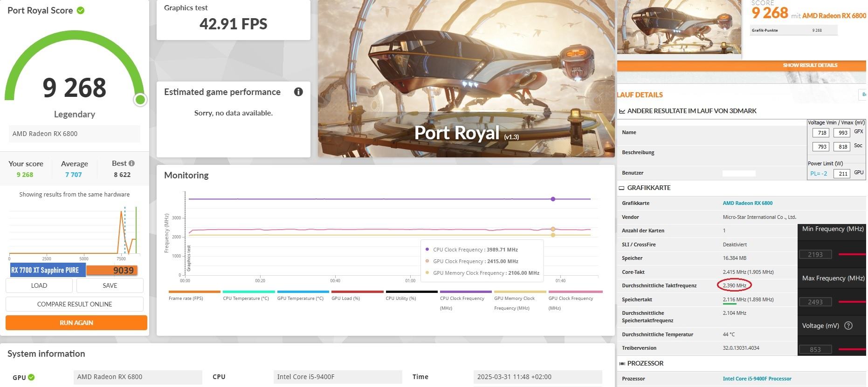This screenshot has width=868, height=387.
Task: Click the SoC Vmax 818 field
Action: coord(842,147)
